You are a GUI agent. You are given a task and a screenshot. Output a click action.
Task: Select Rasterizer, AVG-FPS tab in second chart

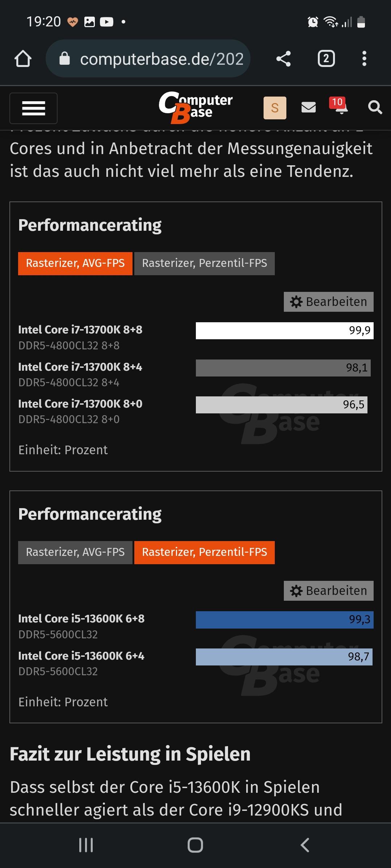tap(75, 552)
